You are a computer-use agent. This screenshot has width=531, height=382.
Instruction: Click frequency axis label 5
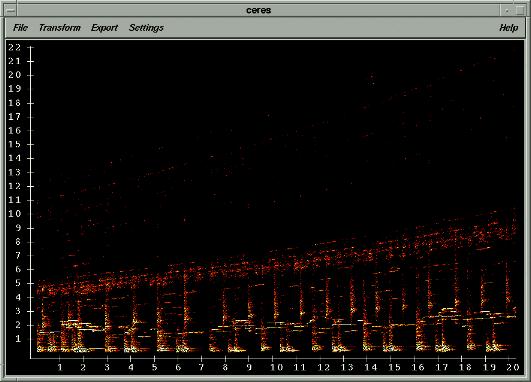pos(18,283)
